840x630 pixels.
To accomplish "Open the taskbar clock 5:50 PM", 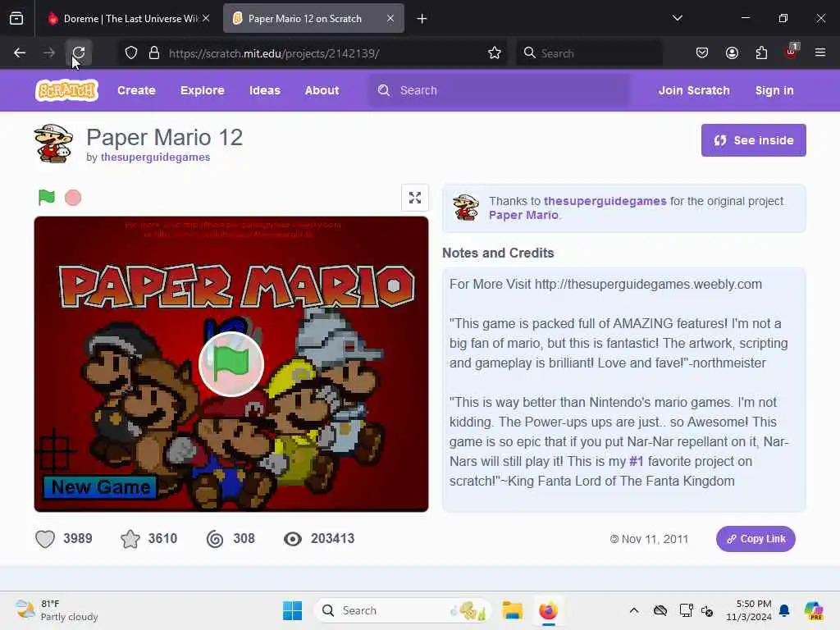I will (748, 610).
